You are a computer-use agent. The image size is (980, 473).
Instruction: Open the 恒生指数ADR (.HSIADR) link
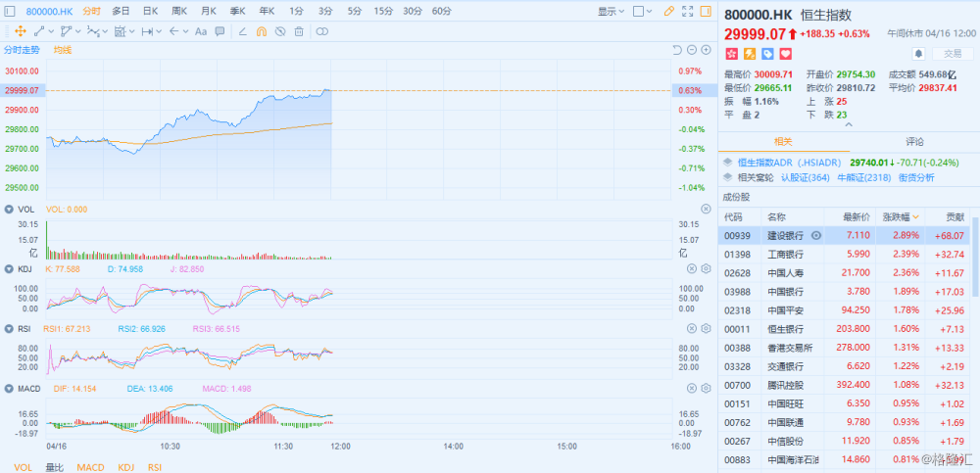tap(789, 163)
